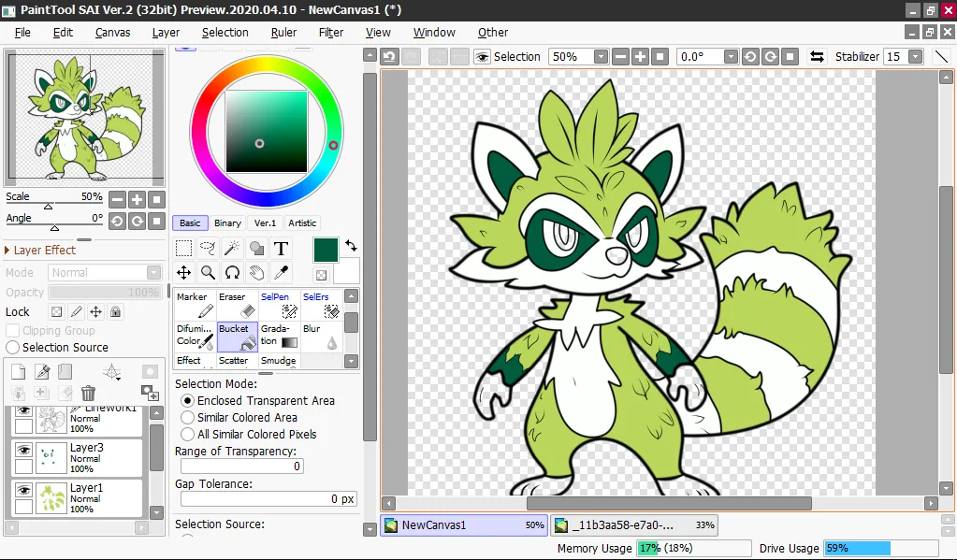Open the Ruler menu
Viewport: 957px width, 560px height.
[x=283, y=33]
